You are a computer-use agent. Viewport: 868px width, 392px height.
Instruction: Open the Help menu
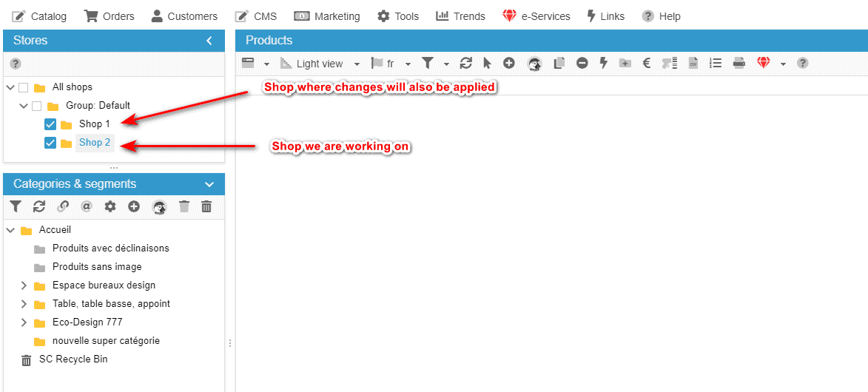(661, 16)
